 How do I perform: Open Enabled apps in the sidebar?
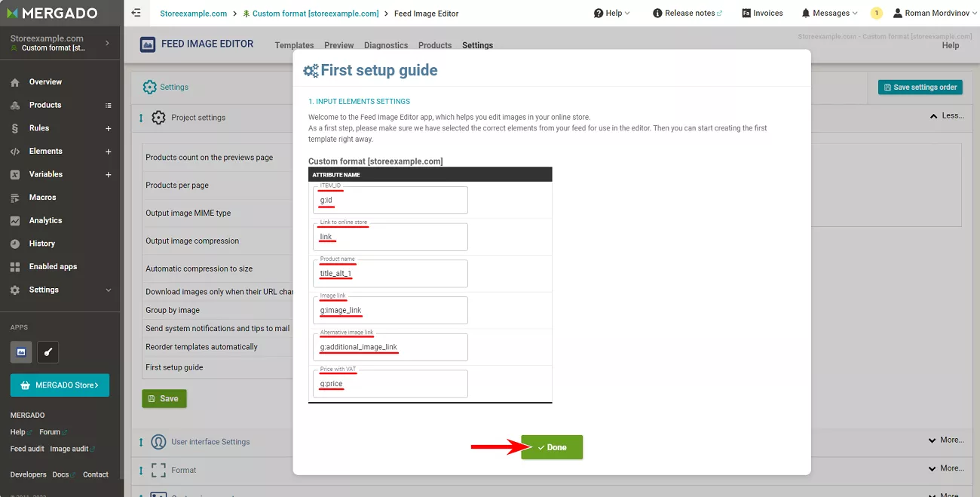click(53, 266)
